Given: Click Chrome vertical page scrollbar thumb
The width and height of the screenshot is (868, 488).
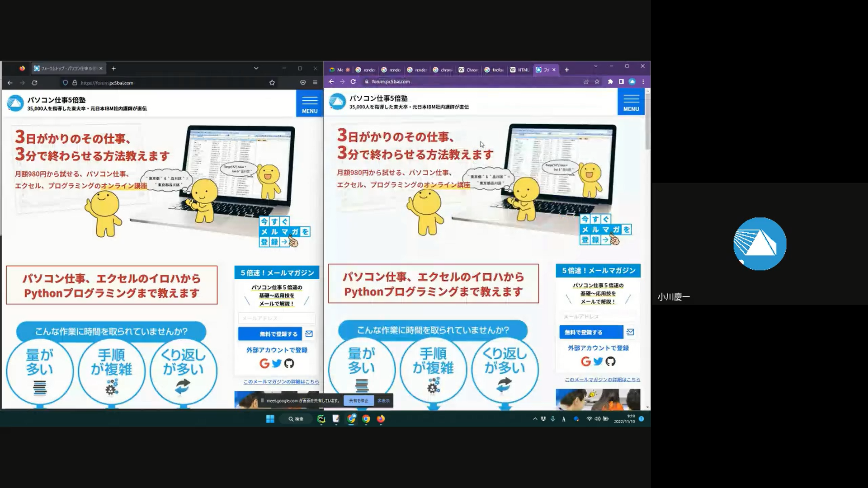Looking at the screenshot, I should (647, 122).
